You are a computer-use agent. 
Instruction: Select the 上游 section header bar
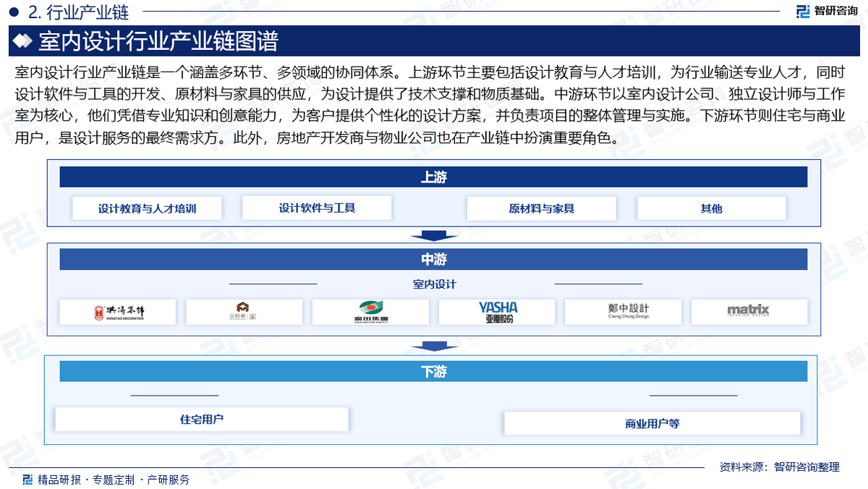[x=433, y=177]
